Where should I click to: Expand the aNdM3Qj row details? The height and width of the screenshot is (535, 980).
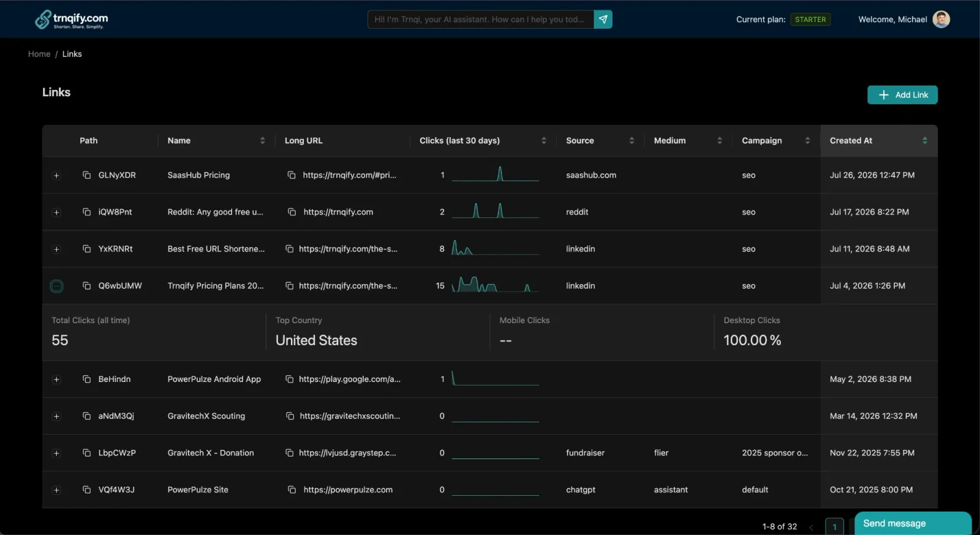tap(56, 416)
